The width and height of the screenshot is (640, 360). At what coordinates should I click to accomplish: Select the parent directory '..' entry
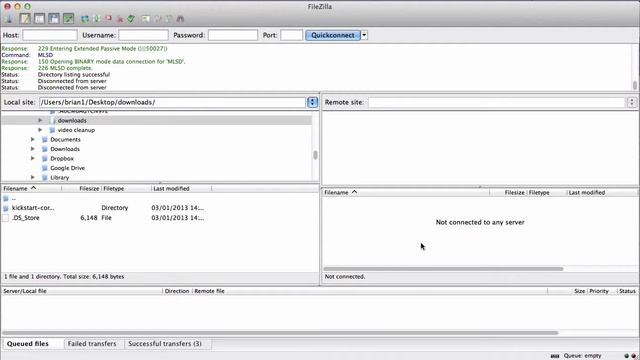tap(159, 198)
